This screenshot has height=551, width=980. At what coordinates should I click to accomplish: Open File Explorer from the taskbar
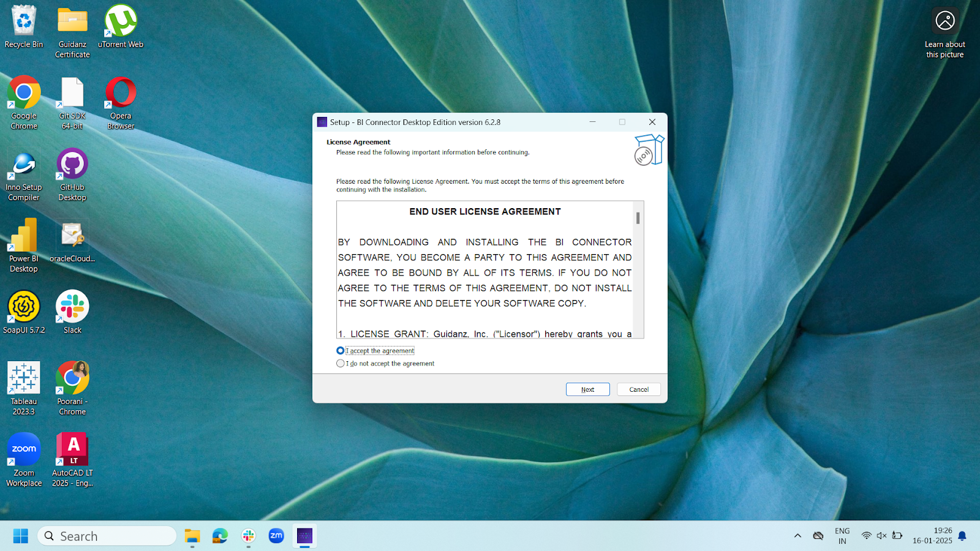coord(192,536)
